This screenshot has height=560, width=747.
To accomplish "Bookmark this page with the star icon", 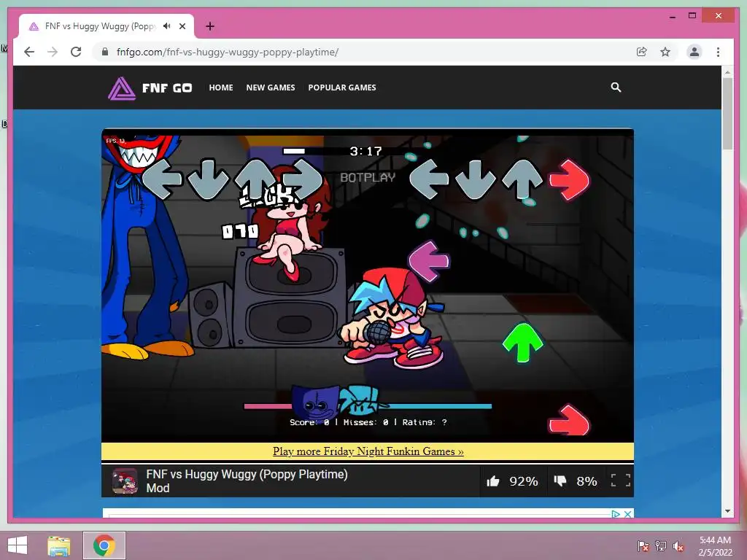I will 665,52.
